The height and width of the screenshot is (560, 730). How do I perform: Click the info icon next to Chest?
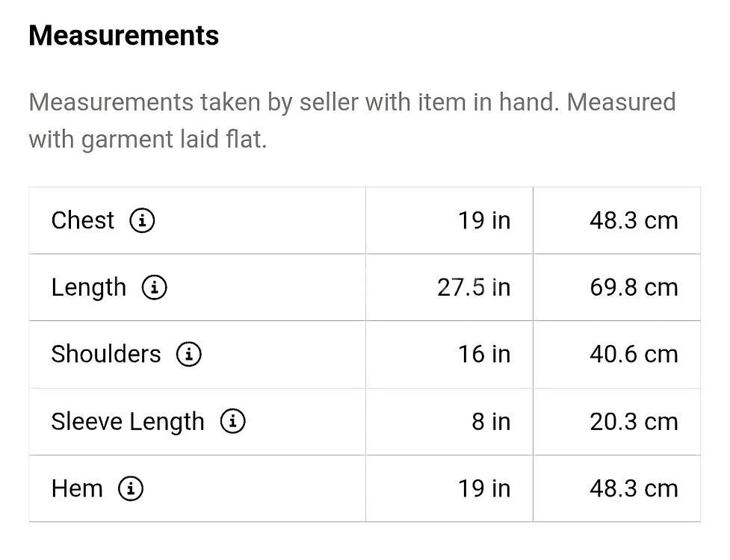[142, 220]
